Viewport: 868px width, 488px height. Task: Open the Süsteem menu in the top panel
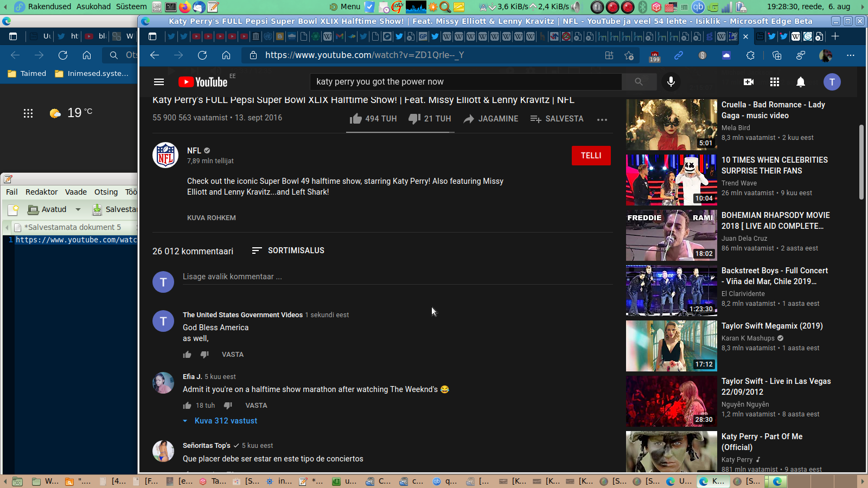click(131, 7)
